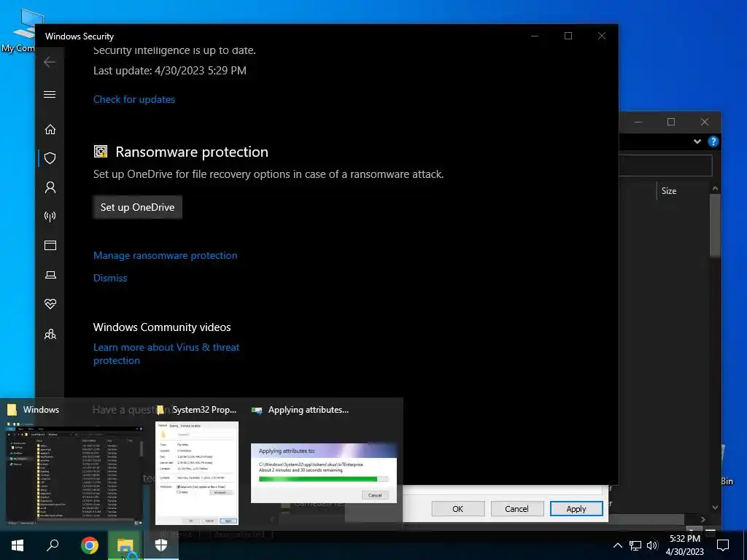The height and width of the screenshot is (560, 747).
Task: Open the hamburger navigation menu
Action: (x=50, y=94)
